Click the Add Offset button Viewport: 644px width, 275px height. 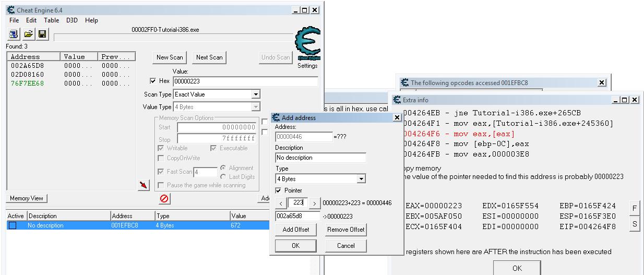(295, 230)
